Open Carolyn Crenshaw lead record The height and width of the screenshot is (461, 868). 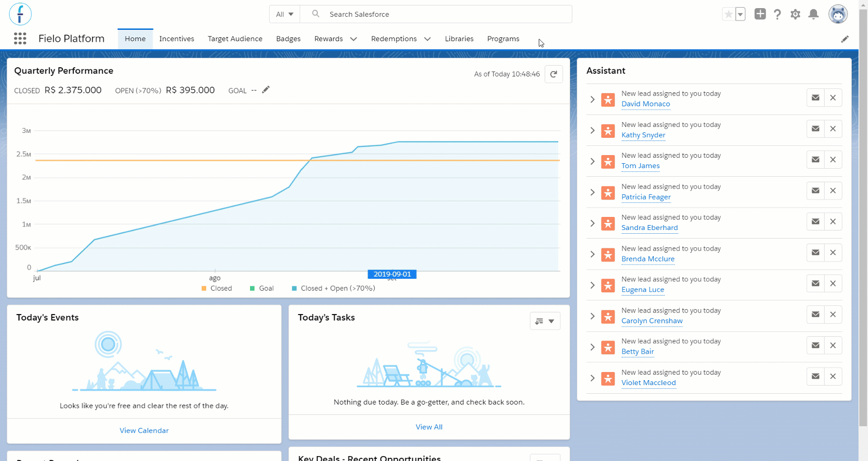click(652, 321)
